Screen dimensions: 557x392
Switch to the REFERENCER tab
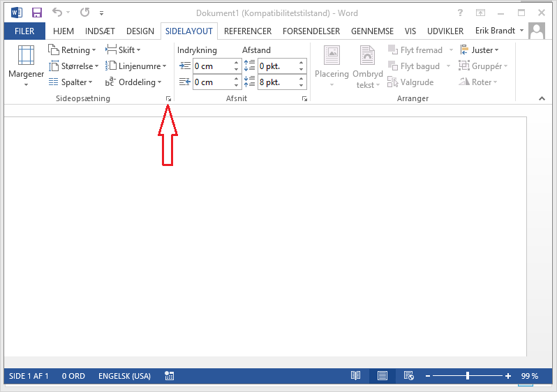click(x=248, y=31)
